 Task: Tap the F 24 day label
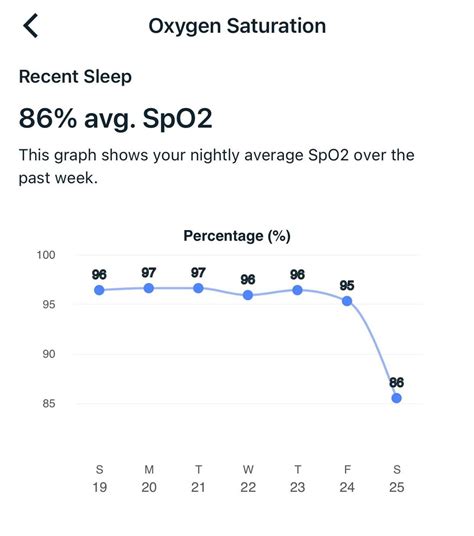pos(347,479)
